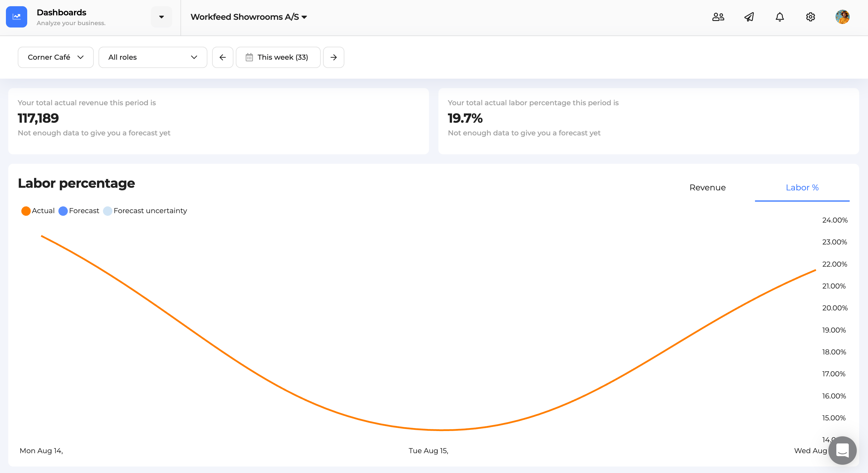This screenshot has height=473, width=868.
Task: Open All roles filter dropdown
Action: [153, 57]
